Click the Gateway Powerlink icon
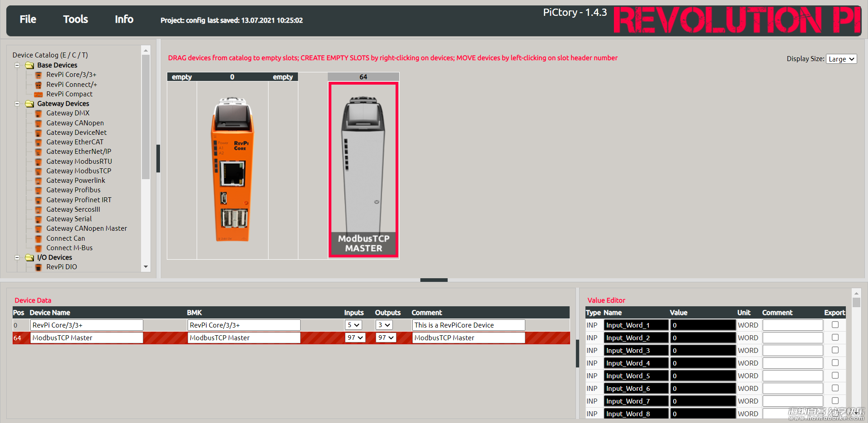The height and width of the screenshot is (423, 868). coord(39,181)
